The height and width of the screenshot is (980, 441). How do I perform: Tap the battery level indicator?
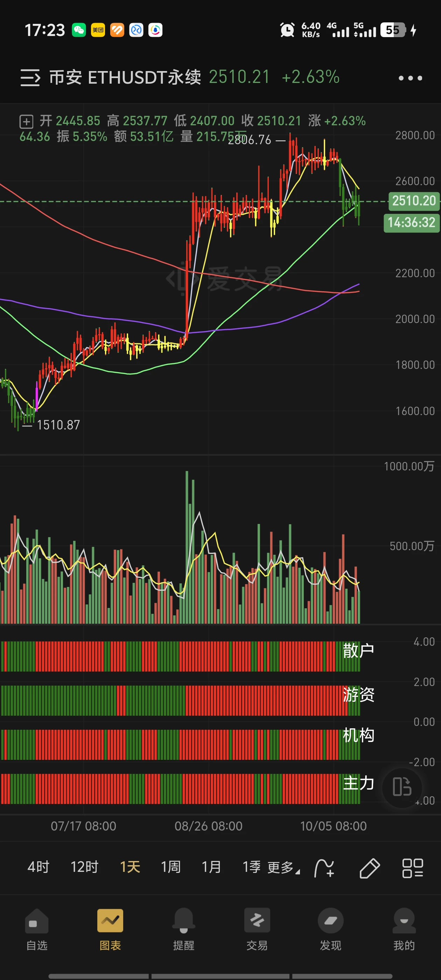pos(393,30)
